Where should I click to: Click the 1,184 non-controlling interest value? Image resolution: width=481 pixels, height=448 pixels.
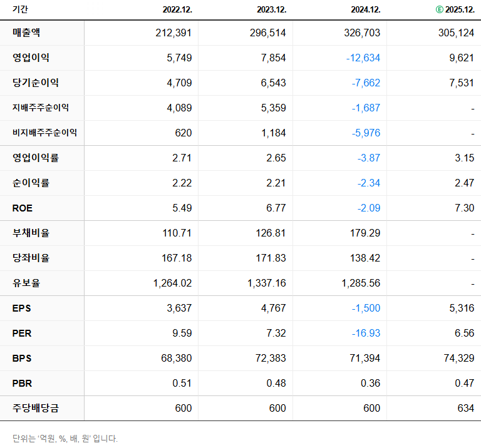coord(273,133)
